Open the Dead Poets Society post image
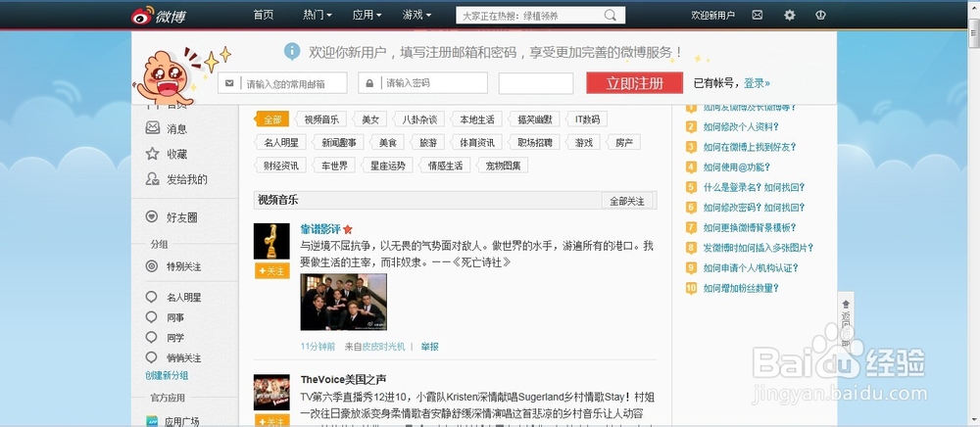 coord(344,303)
